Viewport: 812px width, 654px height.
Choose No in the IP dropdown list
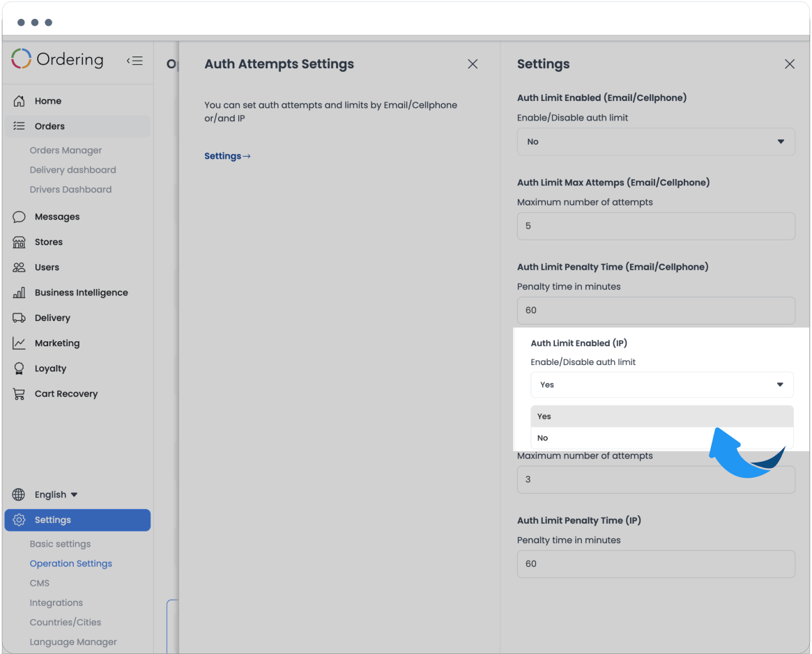(x=662, y=437)
